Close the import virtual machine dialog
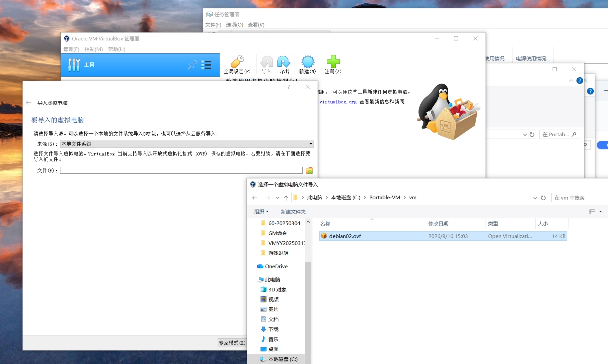 pyautogui.click(x=307, y=87)
